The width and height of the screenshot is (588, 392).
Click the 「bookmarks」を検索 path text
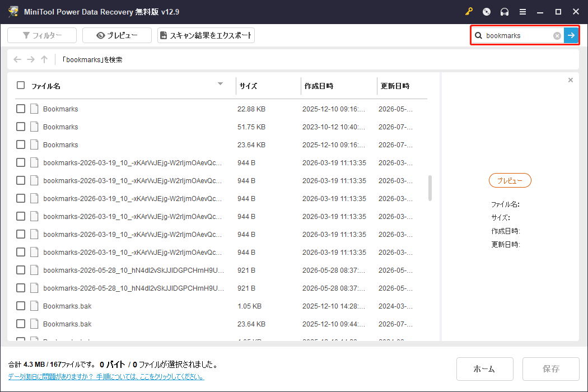pyautogui.click(x=92, y=60)
